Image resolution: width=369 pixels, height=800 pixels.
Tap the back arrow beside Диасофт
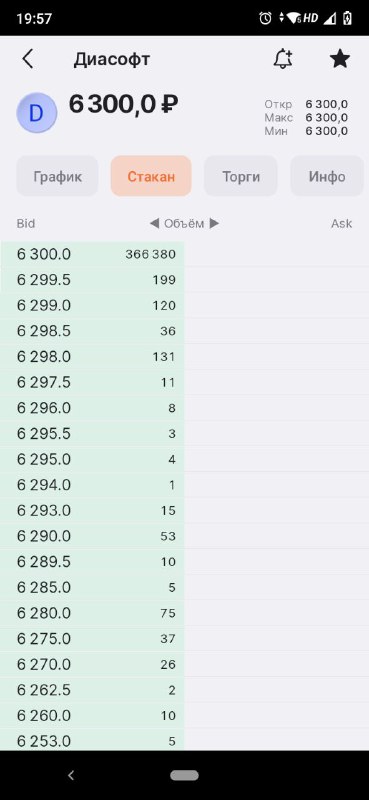28,59
